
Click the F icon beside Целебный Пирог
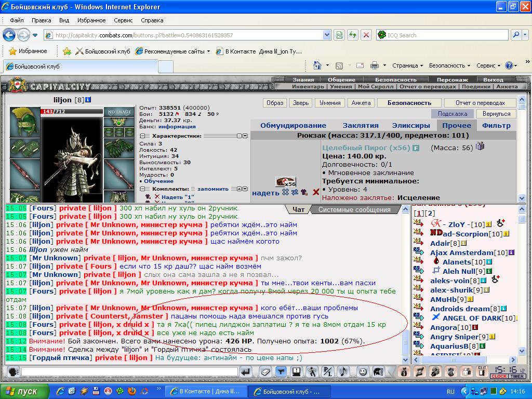[x=416, y=148]
